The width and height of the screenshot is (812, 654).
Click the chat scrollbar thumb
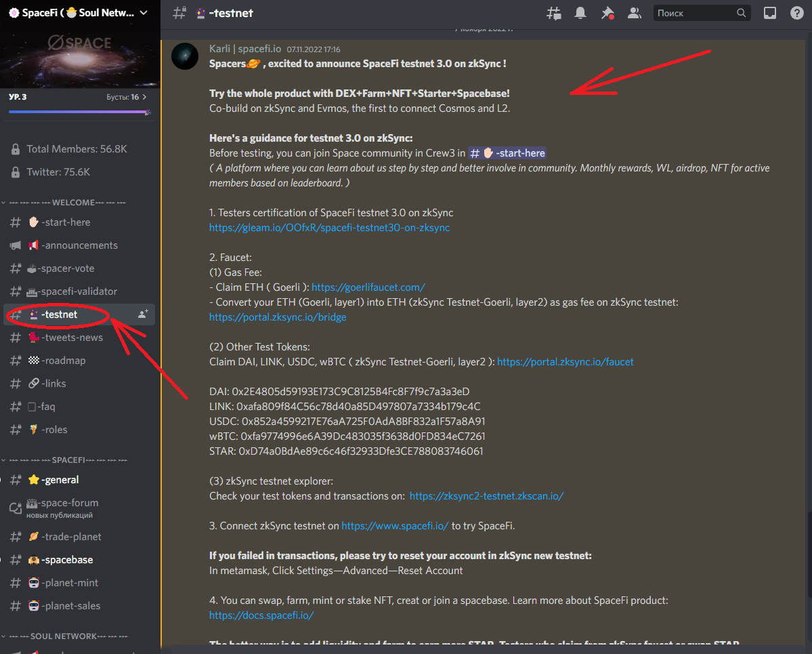click(x=809, y=554)
